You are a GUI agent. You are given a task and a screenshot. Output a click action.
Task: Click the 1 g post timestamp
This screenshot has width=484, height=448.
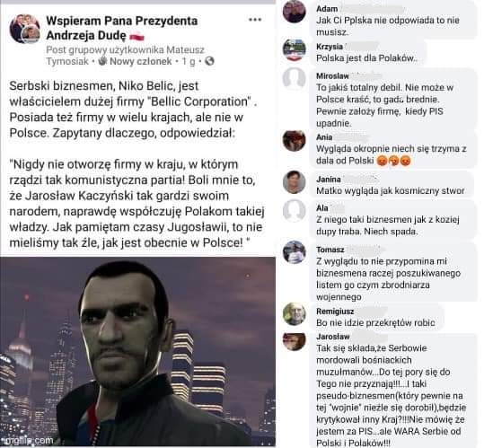[x=189, y=61]
